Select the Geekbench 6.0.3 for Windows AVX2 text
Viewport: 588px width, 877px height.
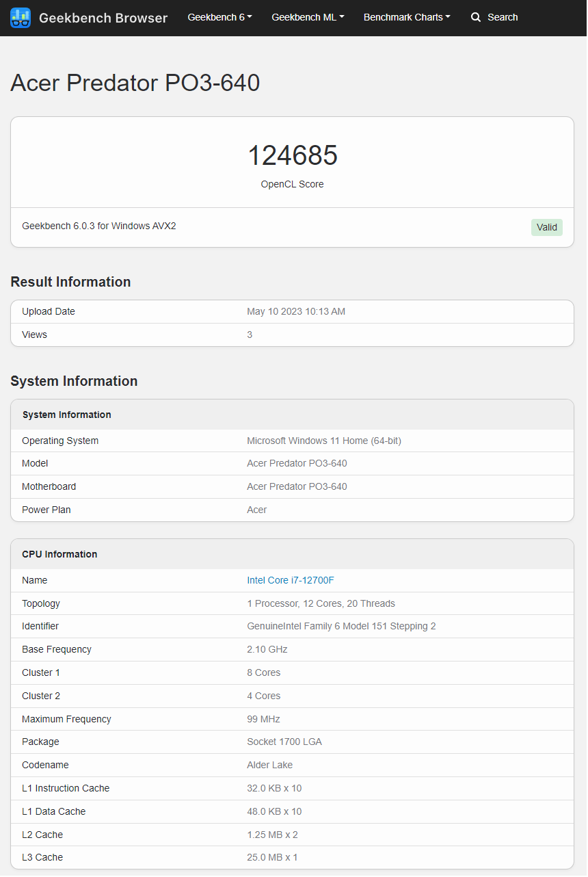tap(99, 226)
